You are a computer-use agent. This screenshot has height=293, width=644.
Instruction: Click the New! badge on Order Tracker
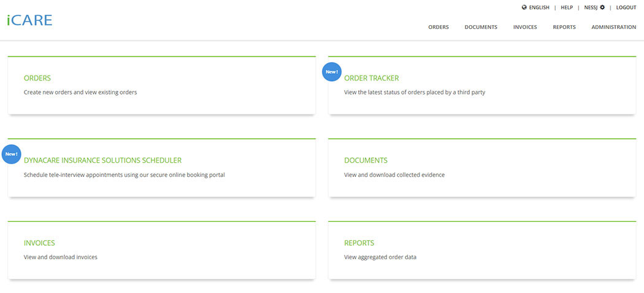332,72
